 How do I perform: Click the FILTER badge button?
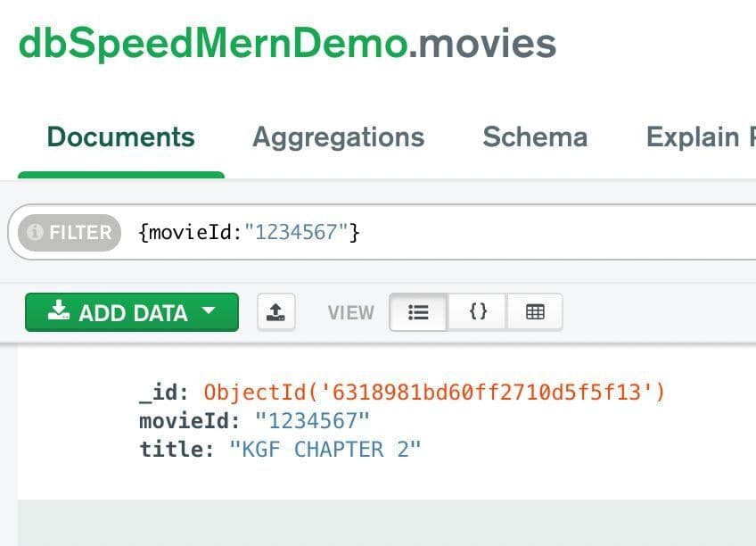70,233
